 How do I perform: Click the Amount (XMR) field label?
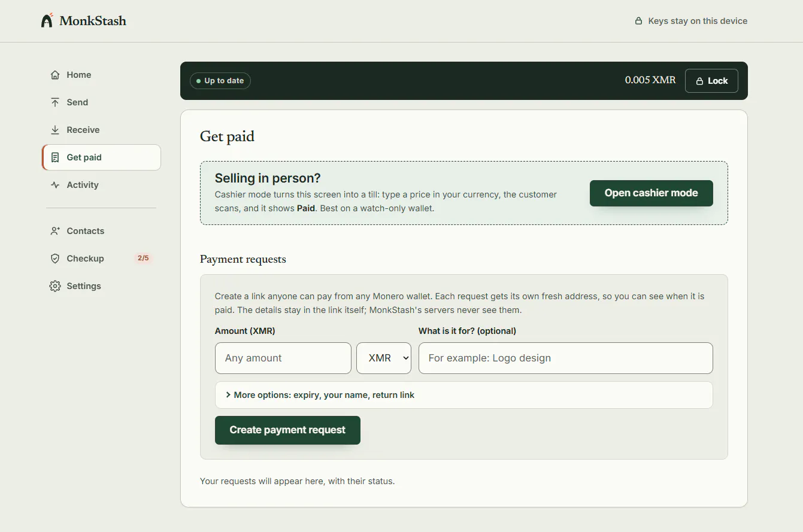(x=245, y=331)
